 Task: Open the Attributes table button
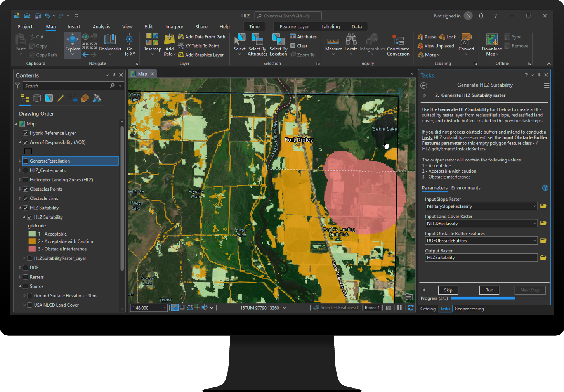coord(303,37)
